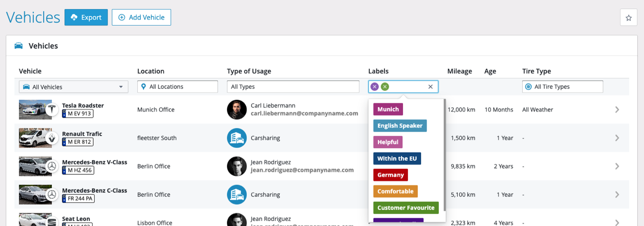Click the Mileage column header

[x=459, y=71]
